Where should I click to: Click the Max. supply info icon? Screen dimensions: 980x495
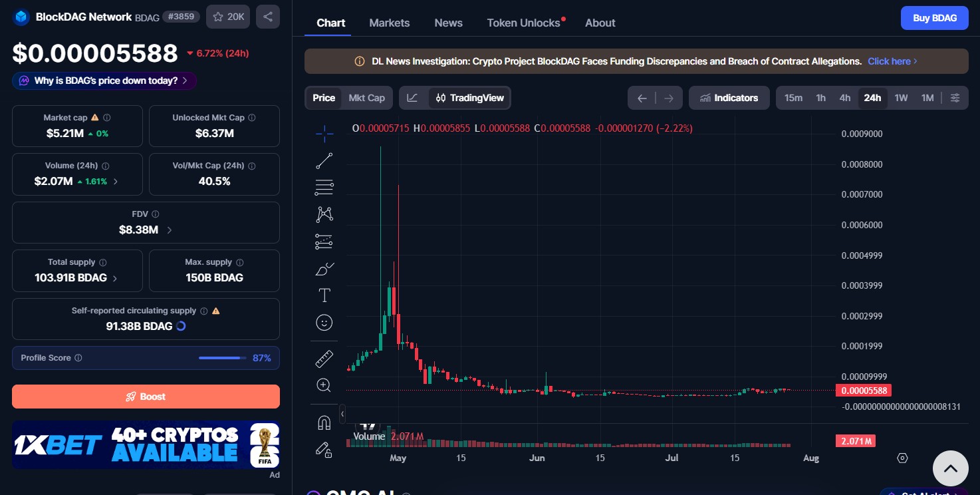coord(240,262)
